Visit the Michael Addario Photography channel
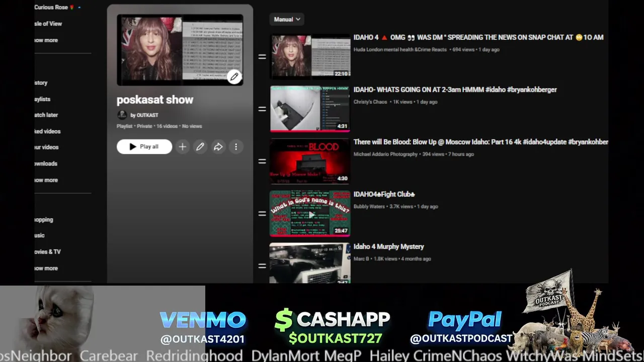644x362 pixels. click(x=385, y=154)
